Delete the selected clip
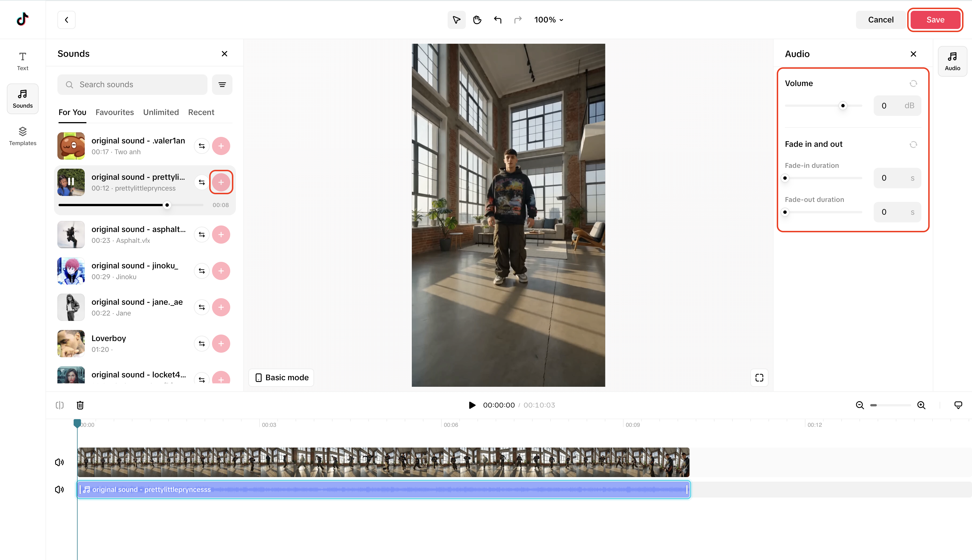Image resolution: width=972 pixels, height=560 pixels. 80,406
